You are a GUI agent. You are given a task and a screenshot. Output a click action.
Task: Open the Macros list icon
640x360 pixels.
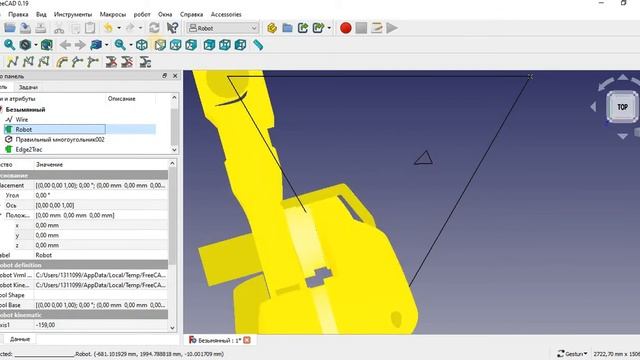(x=377, y=28)
